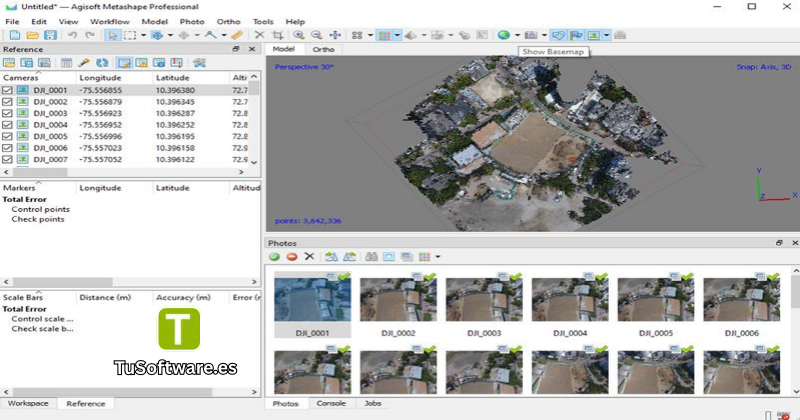800x420 pixels.
Task: Click the Accuracy (m) column header
Action: click(x=191, y=297)
